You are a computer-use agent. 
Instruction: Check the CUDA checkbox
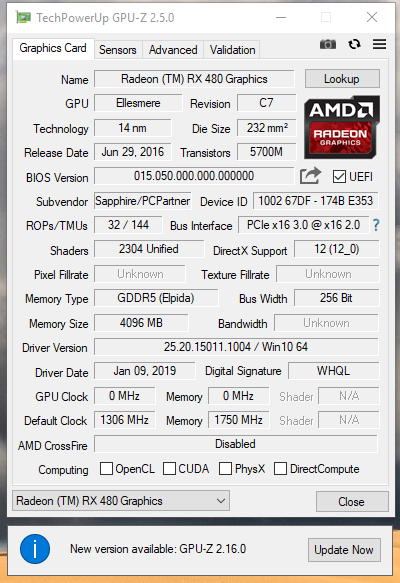(x=169, y=468)
